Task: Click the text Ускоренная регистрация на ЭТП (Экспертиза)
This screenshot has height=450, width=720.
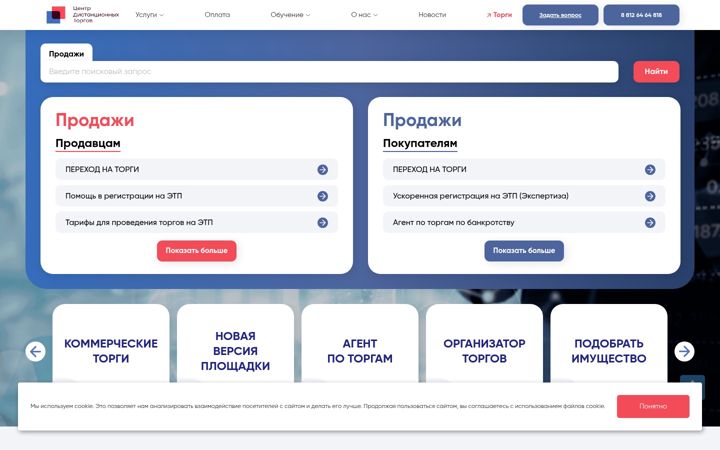Action: (x=480, y=196)
